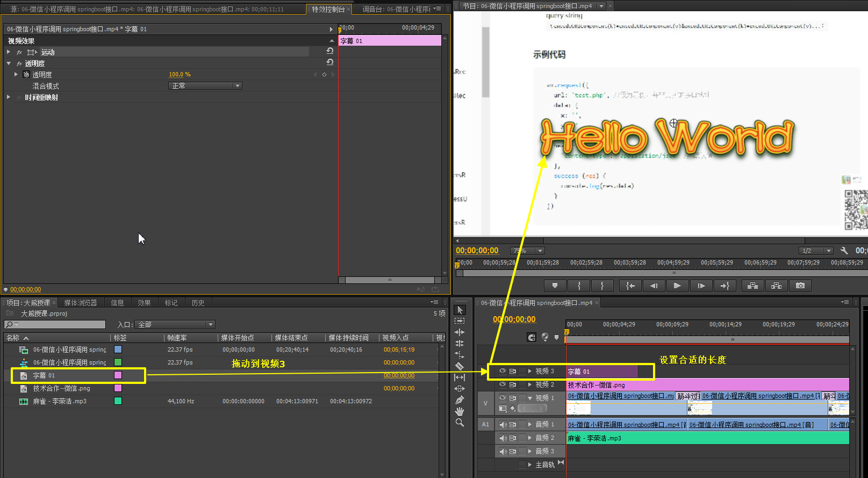Viewport: 868px width, 478px height.
Task: Hide 视频 1 track with eye icon
Action: 503,398
